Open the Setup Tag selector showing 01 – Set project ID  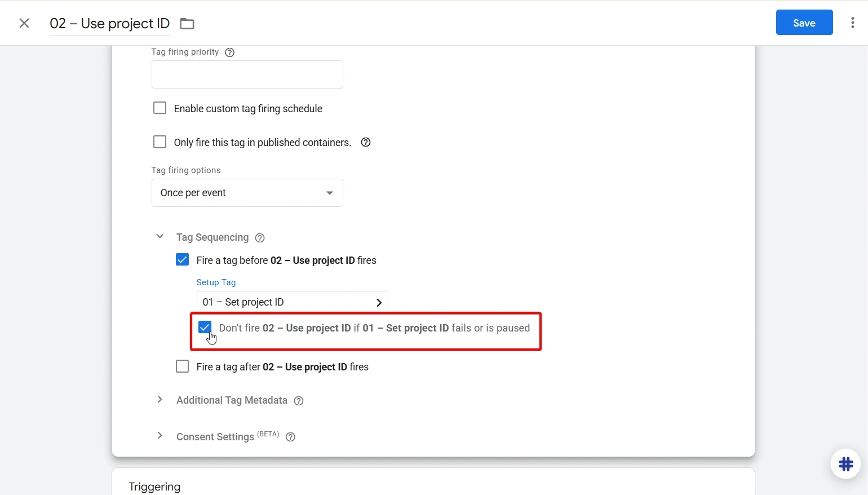[293, 302]
